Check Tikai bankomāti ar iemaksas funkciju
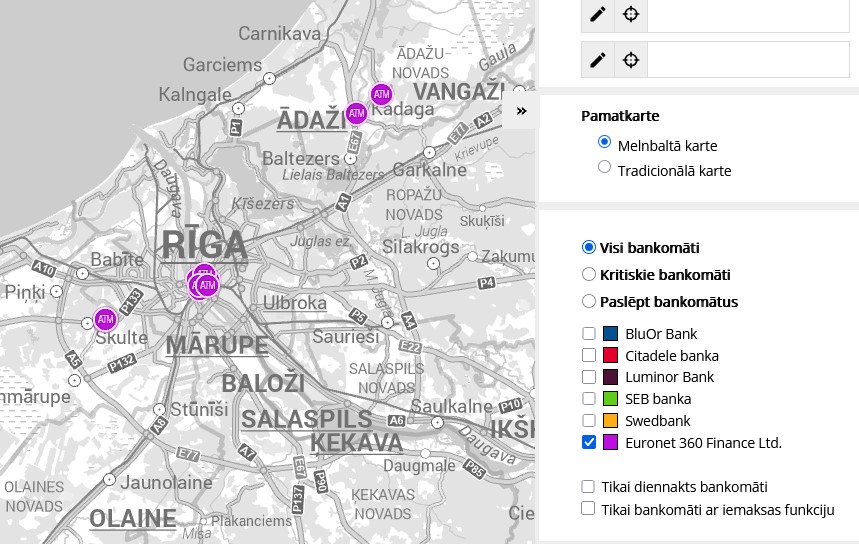The image size is (859, 544). coord(589,509)
